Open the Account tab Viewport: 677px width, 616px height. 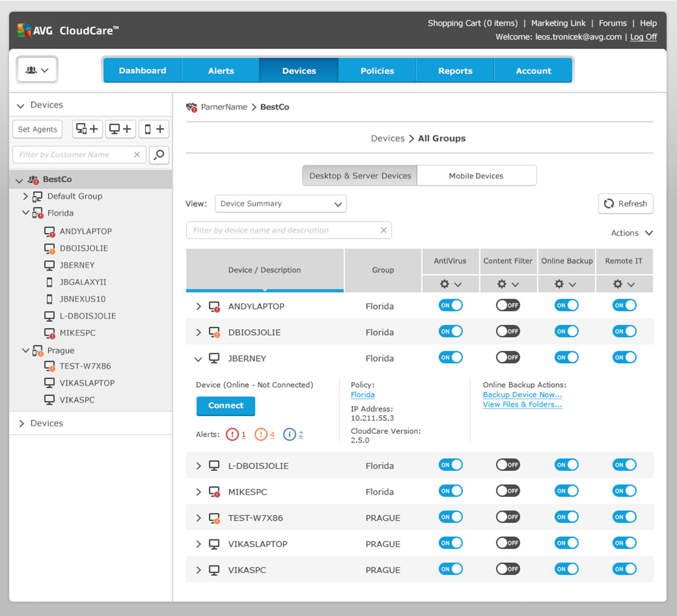tap(533, 71)
